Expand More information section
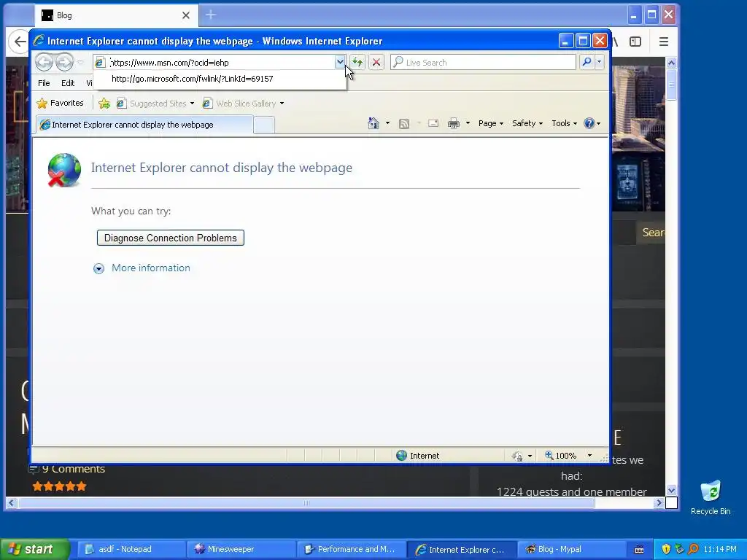 142,268
